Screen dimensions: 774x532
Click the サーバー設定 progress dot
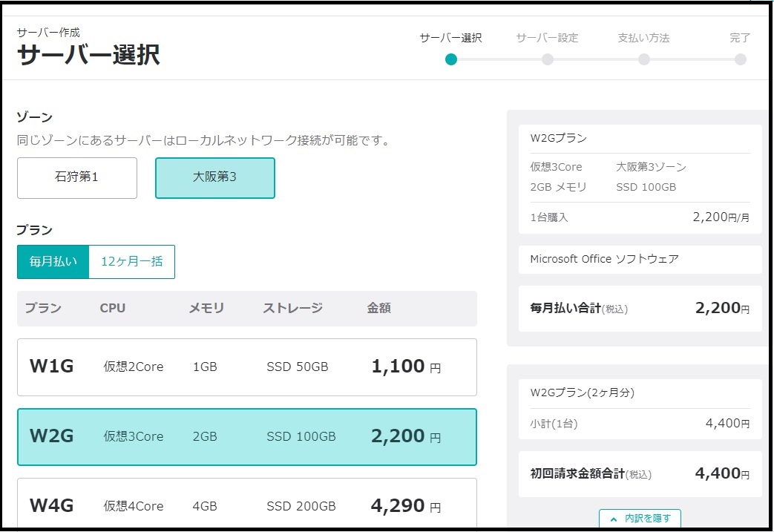click(548, 59)
